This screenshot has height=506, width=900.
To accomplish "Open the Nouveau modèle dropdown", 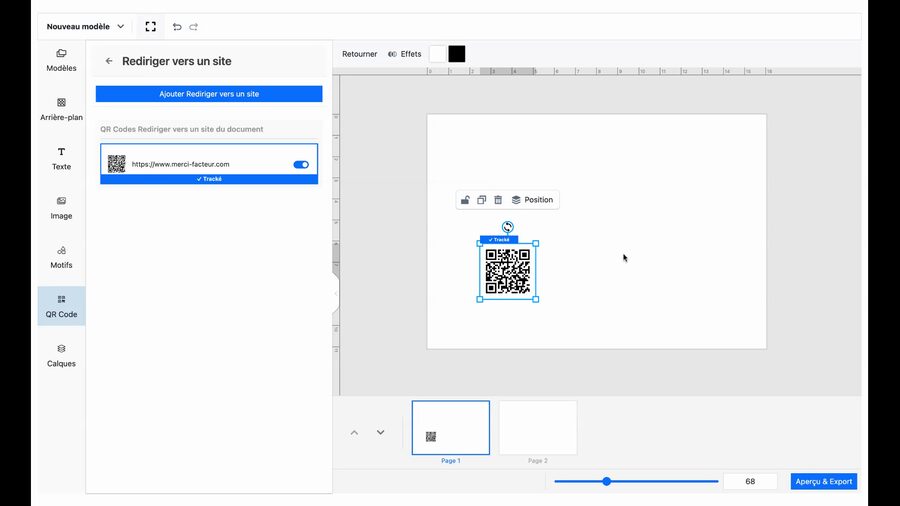I will 85,26.
